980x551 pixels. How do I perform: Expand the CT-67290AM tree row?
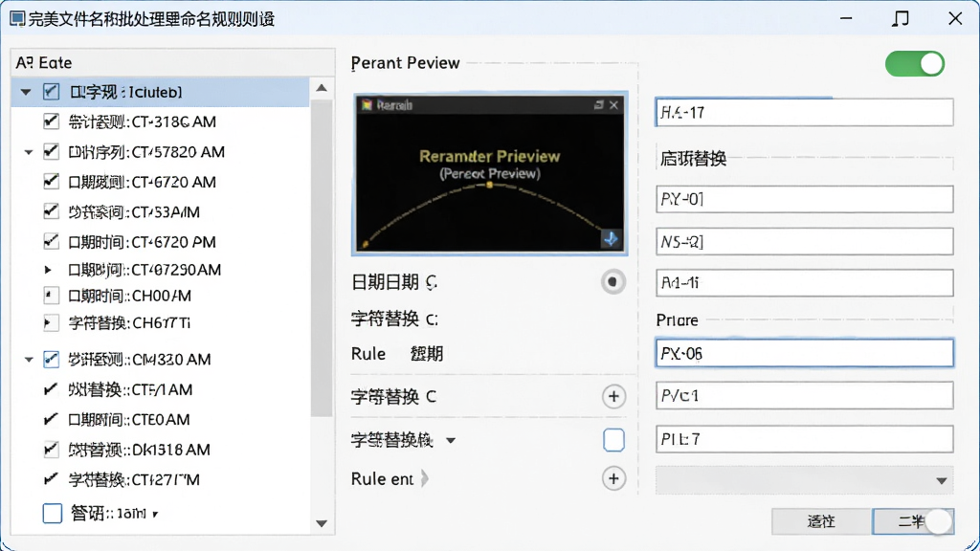coord(48,270)
